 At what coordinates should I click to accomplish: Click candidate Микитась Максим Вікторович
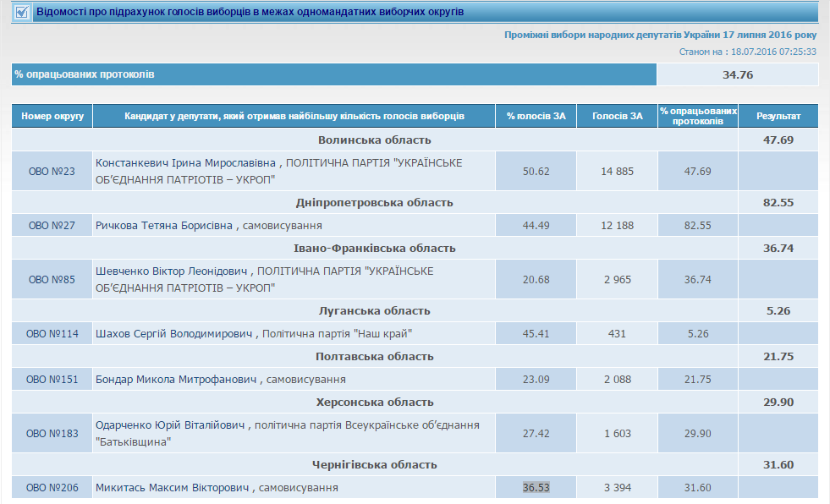(172, 488)
